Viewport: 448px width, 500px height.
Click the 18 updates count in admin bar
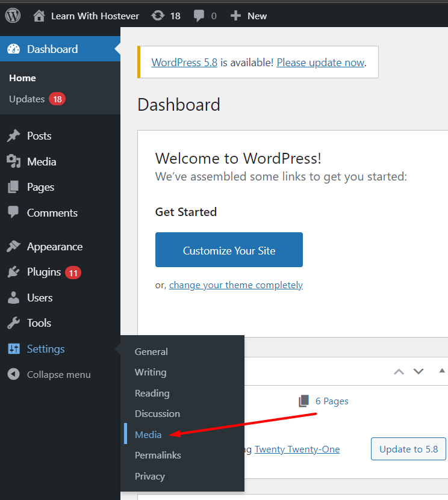click(175, 16)
